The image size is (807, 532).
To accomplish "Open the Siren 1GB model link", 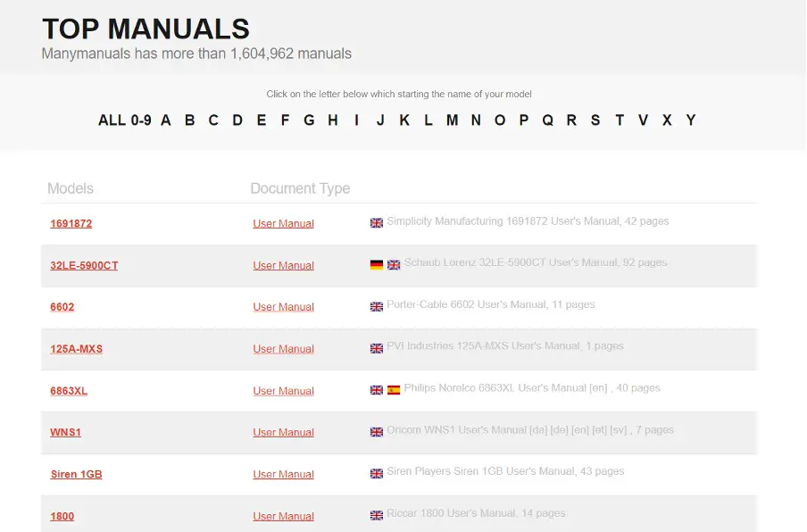I will tap(76, 474).
